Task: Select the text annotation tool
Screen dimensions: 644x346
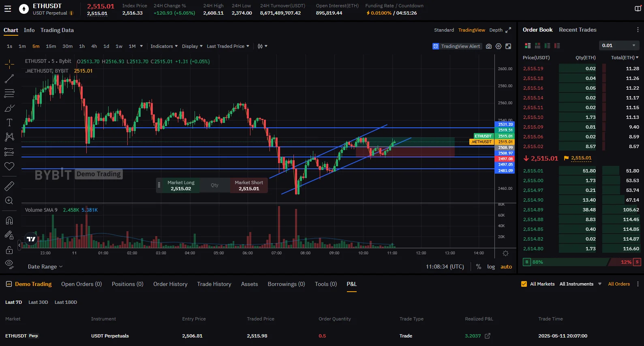Action: pyautogui.click(x=9, y=122)
